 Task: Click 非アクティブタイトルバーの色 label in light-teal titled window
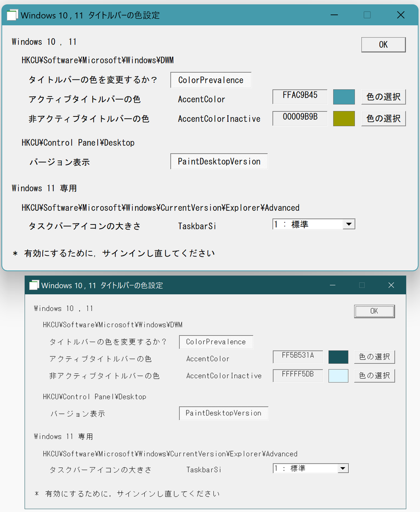[x=89, y=119]
